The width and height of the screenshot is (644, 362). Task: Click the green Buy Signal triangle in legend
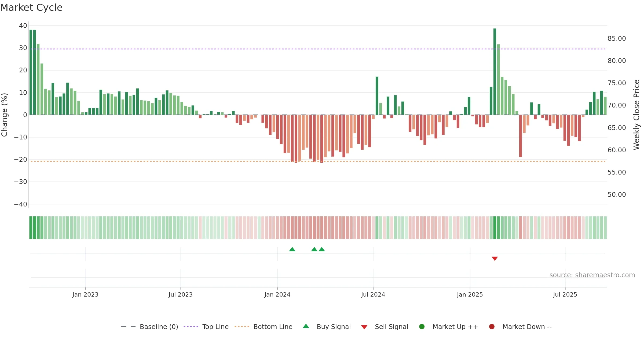click(306, 326)
